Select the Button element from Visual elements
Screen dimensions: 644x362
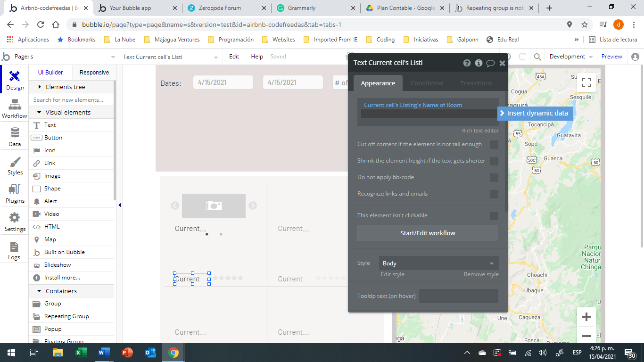point(72,138)
